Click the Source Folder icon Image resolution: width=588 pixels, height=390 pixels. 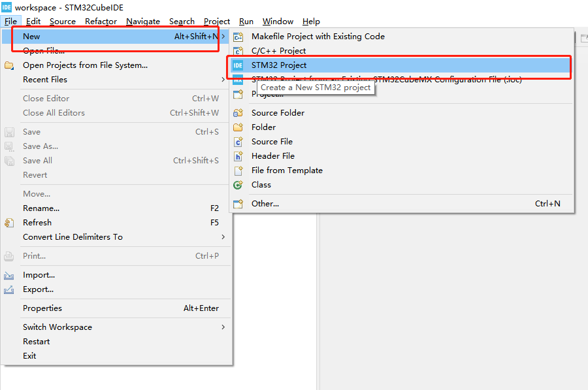(238, 113)
